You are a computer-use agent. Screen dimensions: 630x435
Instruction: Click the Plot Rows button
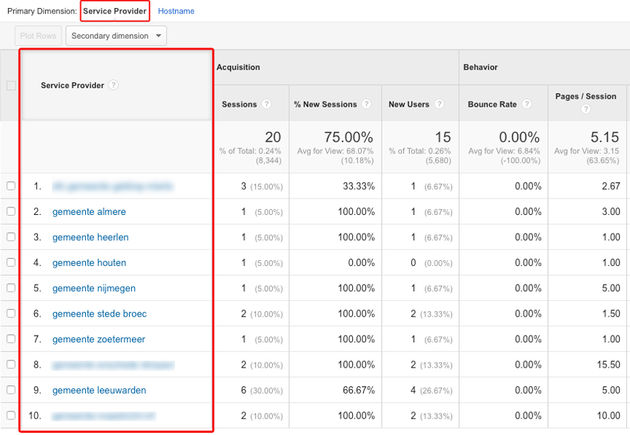tap(38, 36)
